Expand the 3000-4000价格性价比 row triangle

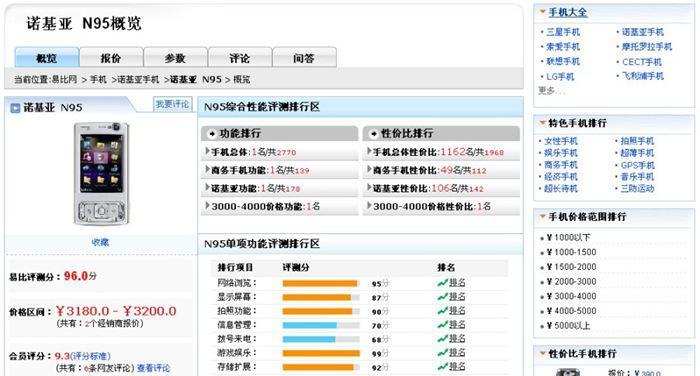click(x=369, y=205)
